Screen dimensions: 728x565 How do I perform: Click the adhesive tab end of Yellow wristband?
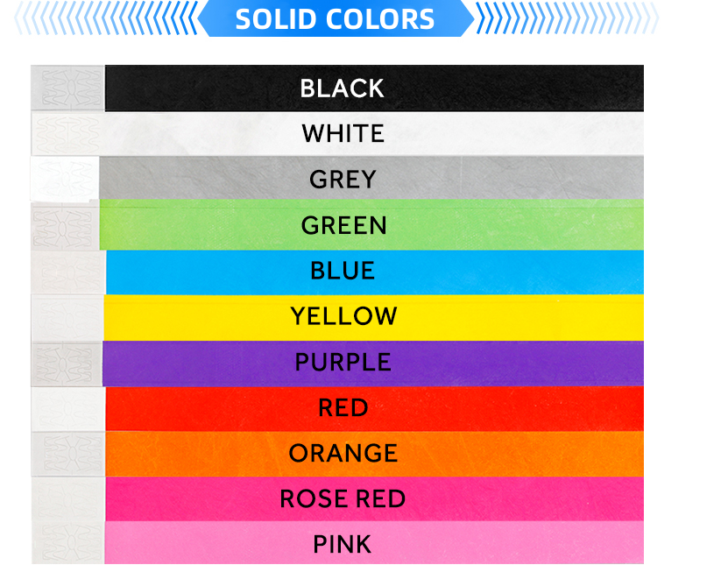click(x=67, y=316)
